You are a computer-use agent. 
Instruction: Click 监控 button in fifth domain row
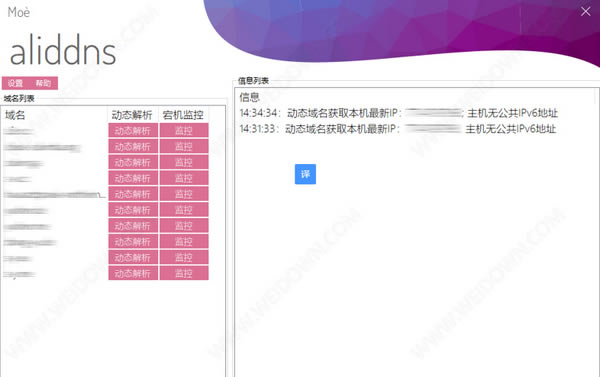click(184, 194)
